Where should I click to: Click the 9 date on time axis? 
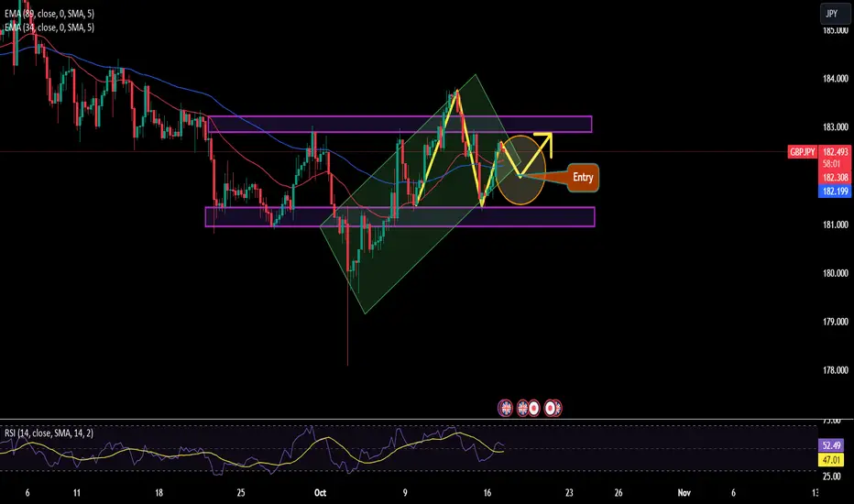click(405, 493)
